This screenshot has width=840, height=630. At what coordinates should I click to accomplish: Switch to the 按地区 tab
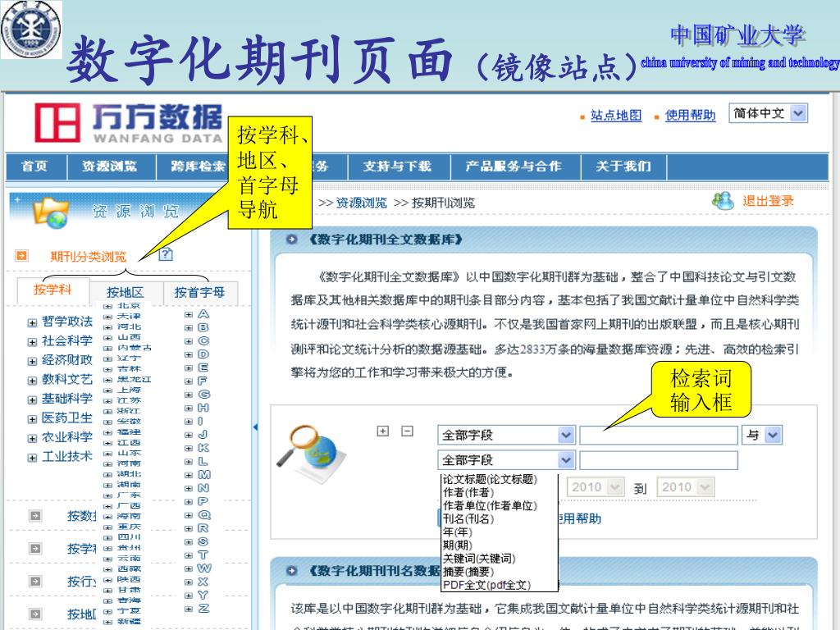(126, 293)
